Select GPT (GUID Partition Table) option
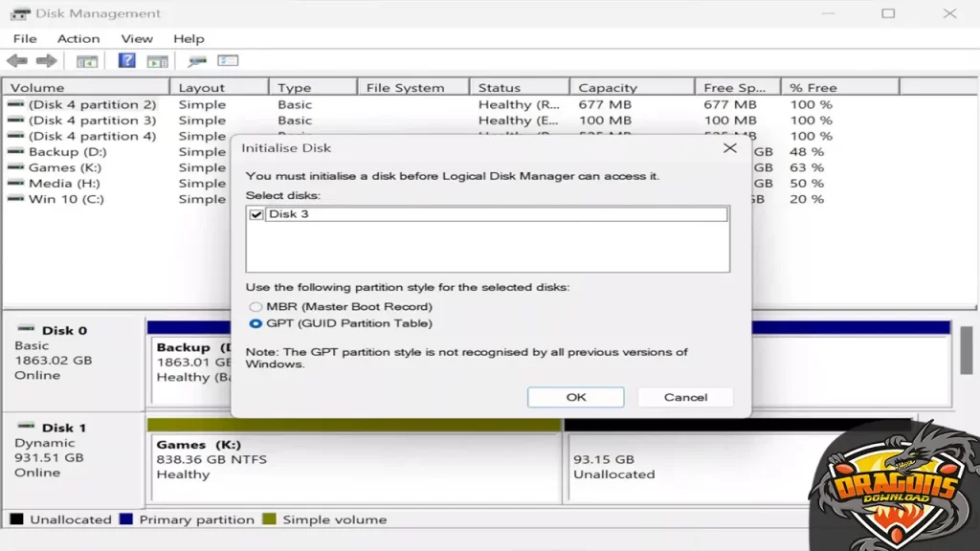 (256, 324)
